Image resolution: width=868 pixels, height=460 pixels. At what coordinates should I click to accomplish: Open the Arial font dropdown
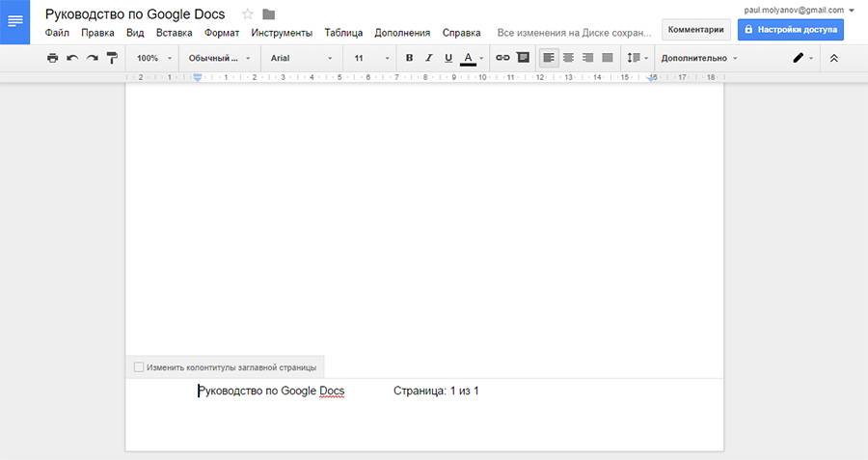(x=301, y=58)
